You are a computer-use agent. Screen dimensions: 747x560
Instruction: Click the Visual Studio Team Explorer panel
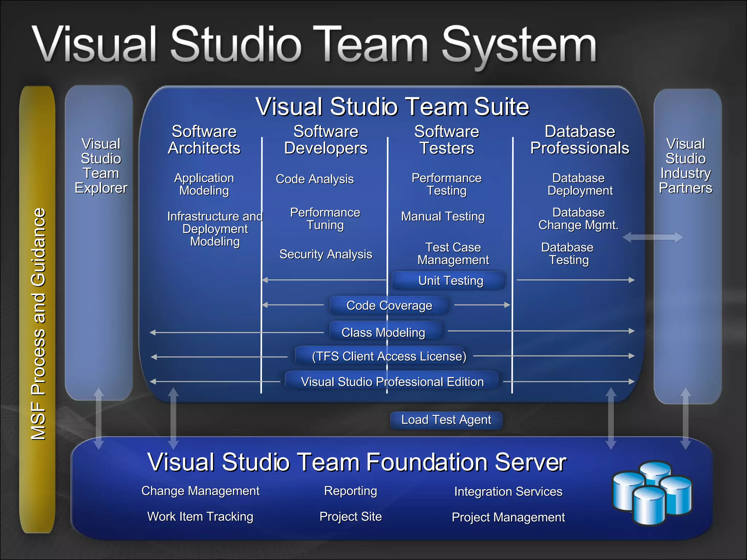(99, 242)
